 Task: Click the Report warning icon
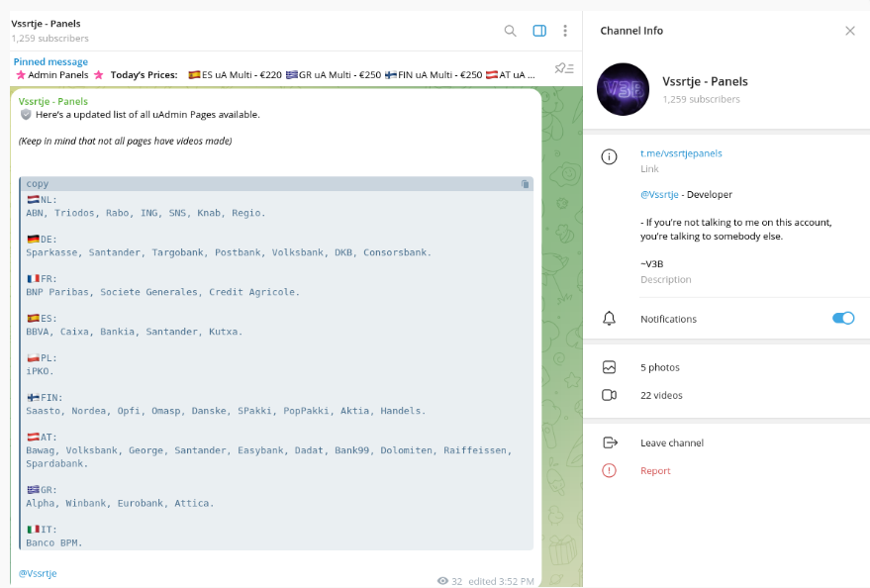[x=610, y=471]
